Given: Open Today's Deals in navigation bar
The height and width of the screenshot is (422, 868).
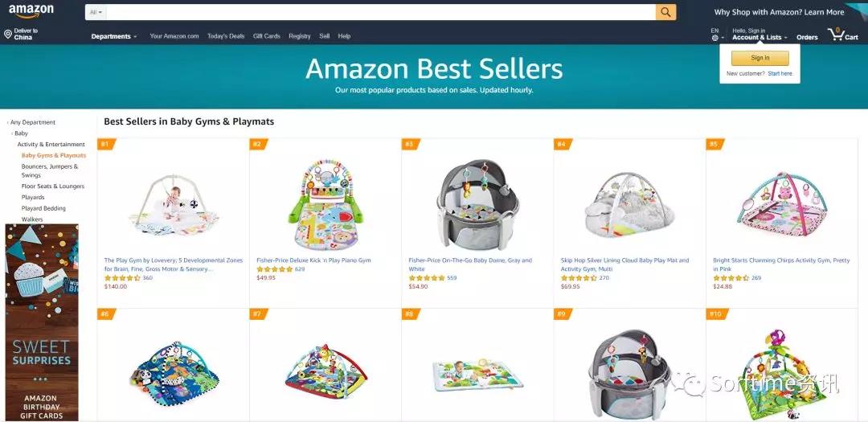Looking at the screenshot, I should (226, 36).
